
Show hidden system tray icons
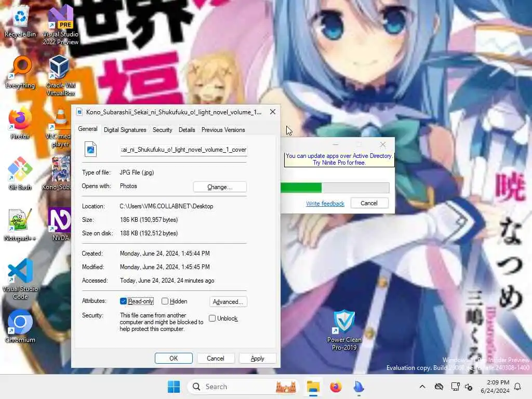[422, 387]
